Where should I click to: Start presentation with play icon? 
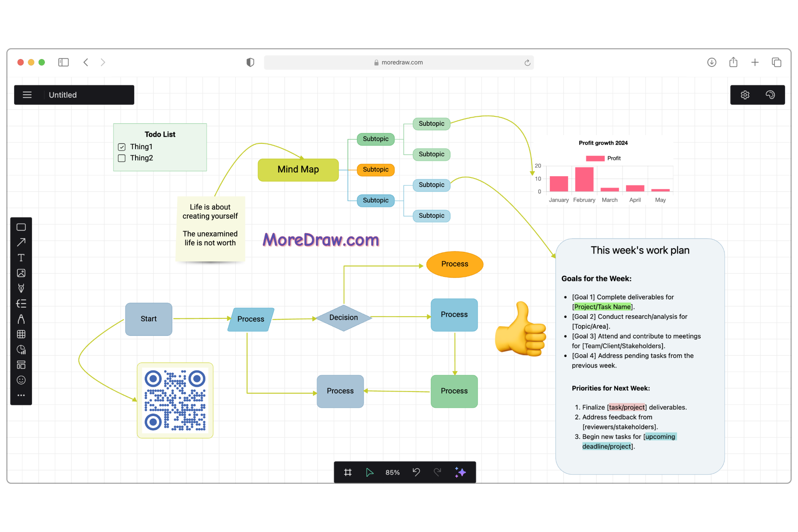369,472
